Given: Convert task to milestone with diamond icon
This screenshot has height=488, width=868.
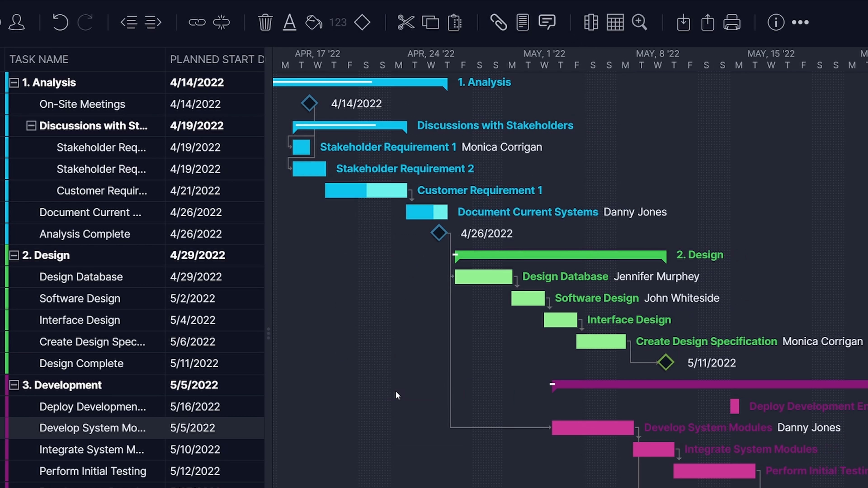Looking at the screenshot, I should pyautogui.click(x=362, y=22).
